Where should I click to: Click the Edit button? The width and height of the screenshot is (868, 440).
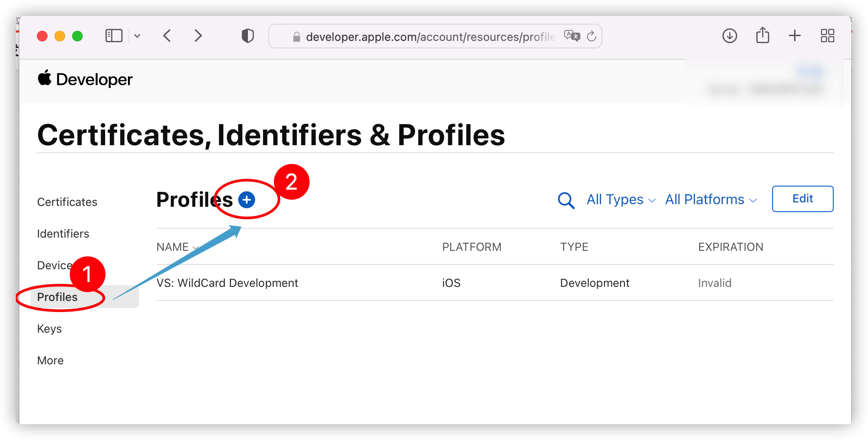point(803,199)
